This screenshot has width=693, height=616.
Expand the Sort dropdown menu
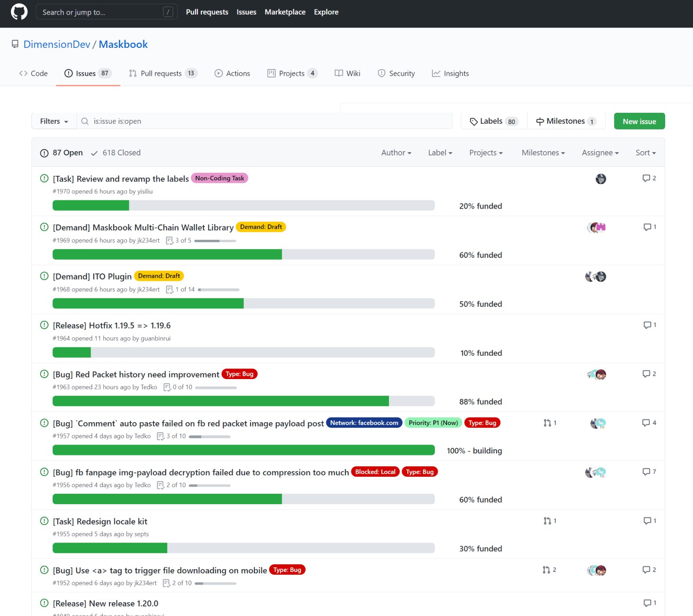646,153
